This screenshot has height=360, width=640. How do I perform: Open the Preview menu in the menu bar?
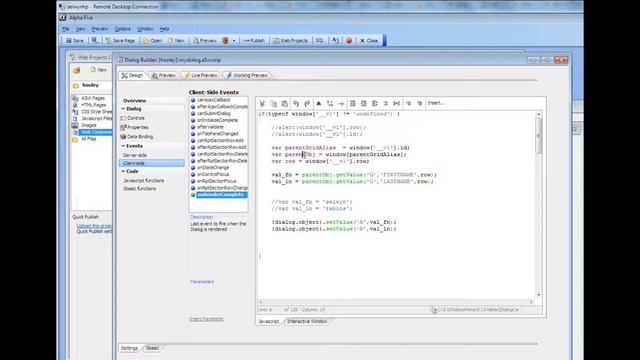[x=100, y=29]
